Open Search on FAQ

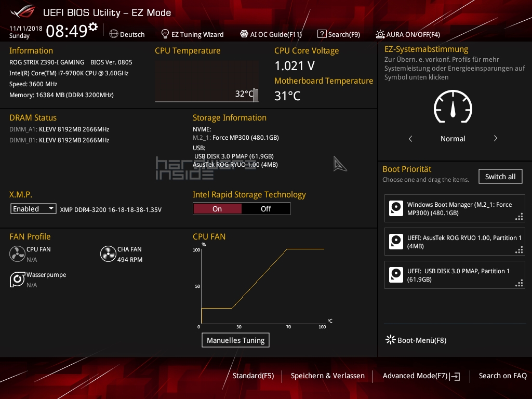click(503, 376)
